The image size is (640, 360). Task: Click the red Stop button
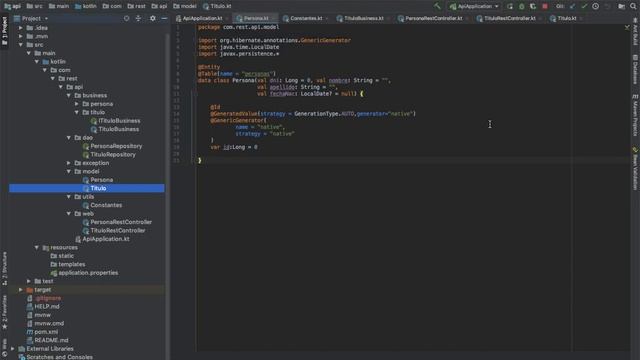[x=544, y=6]
